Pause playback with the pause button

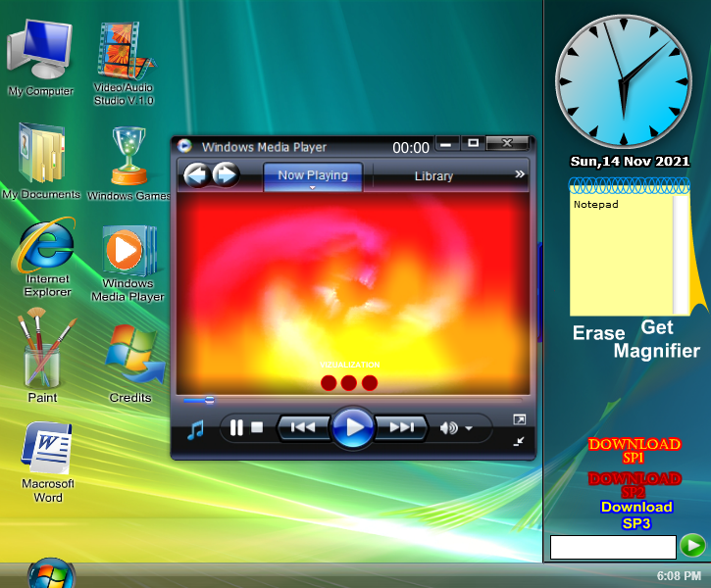(236, 427)
